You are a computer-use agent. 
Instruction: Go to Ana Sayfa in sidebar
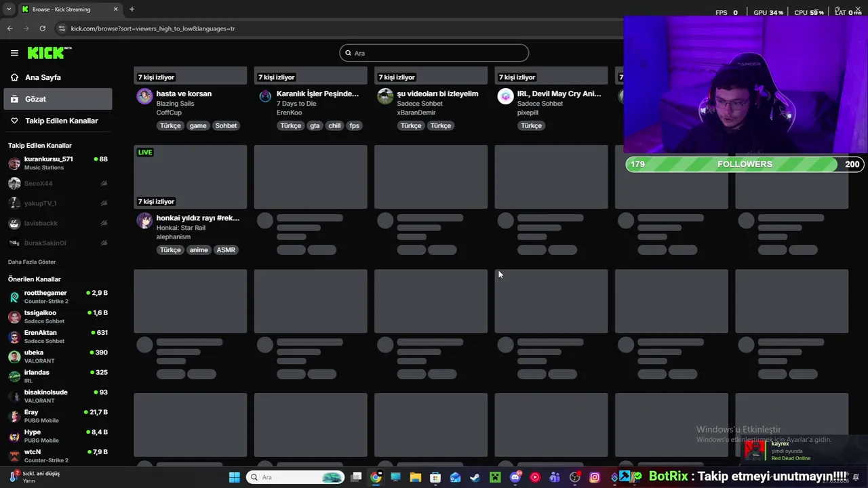[x=56, y=77]
